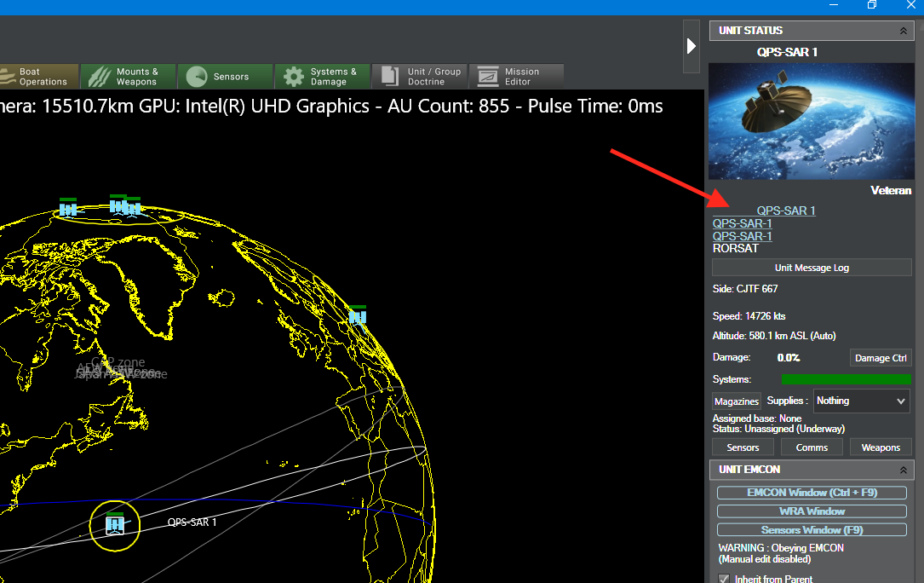Viewport: 924px width, 583px height.
Task: Open the Comms tab
Action: coord(812,447)
